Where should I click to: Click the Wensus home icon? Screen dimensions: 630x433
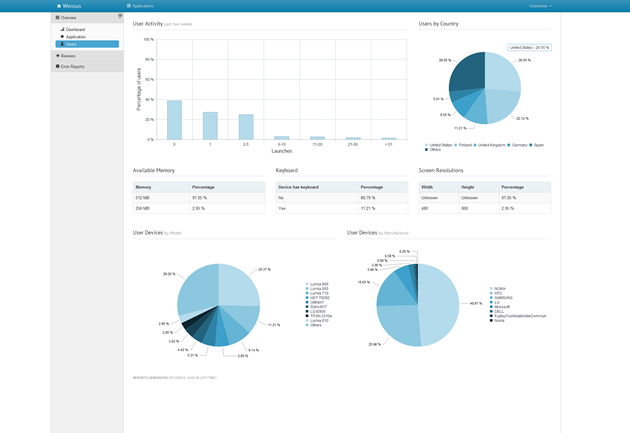pos(59,6)
